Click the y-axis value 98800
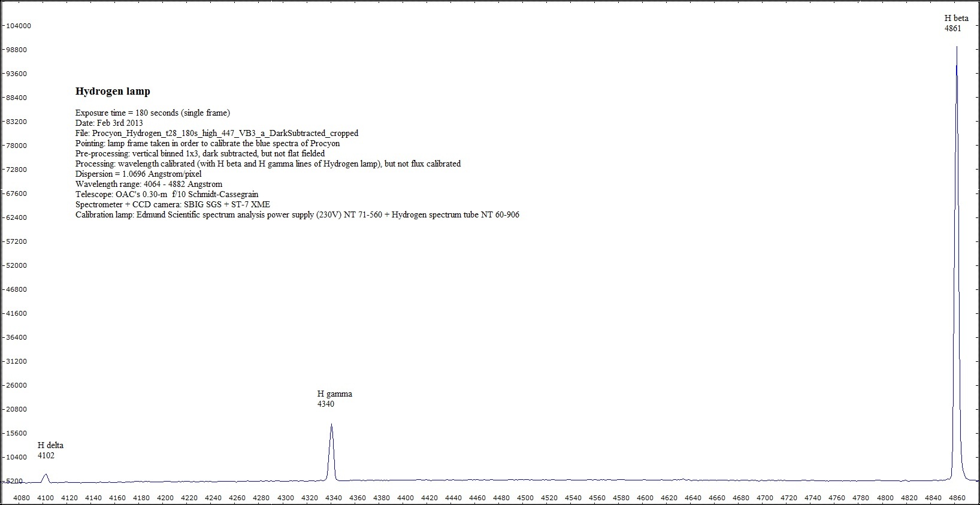980x505 pixels. pos(18,50)
